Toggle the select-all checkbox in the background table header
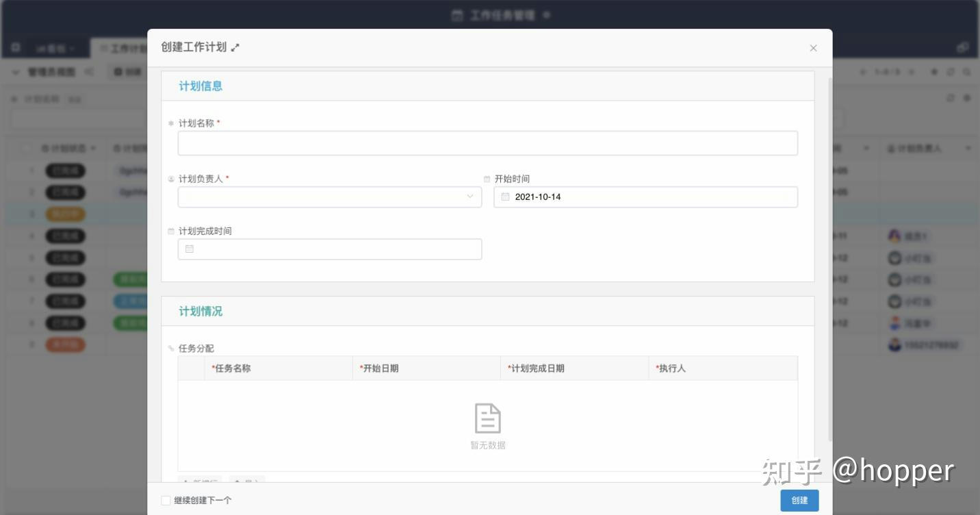This screenshot has width=980, height=515. [x=27, y=149]
